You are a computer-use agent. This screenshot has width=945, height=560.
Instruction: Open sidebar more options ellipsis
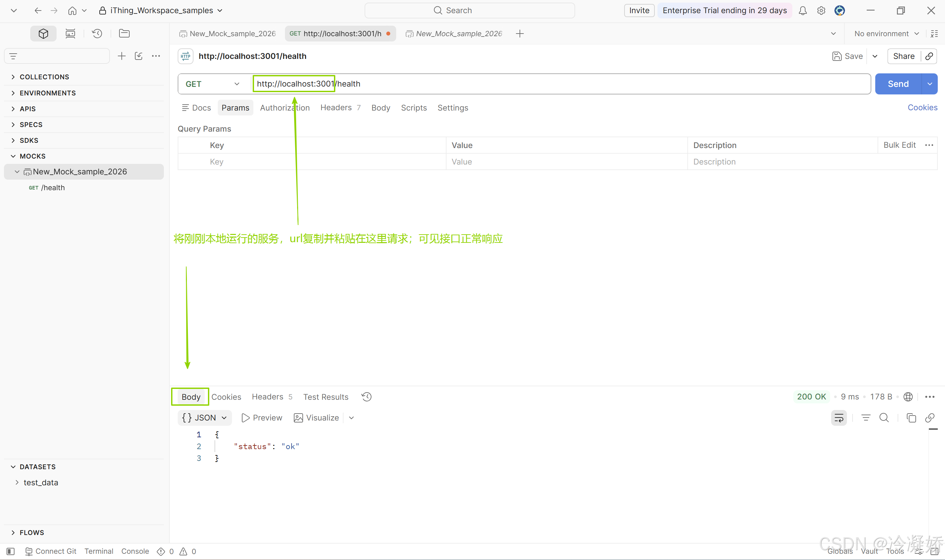[156, 56]
